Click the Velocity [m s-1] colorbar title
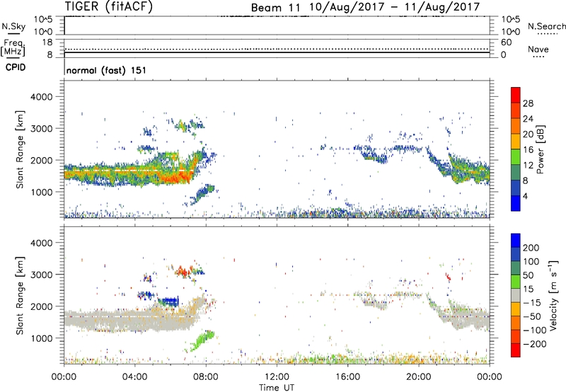566x392 pixels. click(553, 295)
